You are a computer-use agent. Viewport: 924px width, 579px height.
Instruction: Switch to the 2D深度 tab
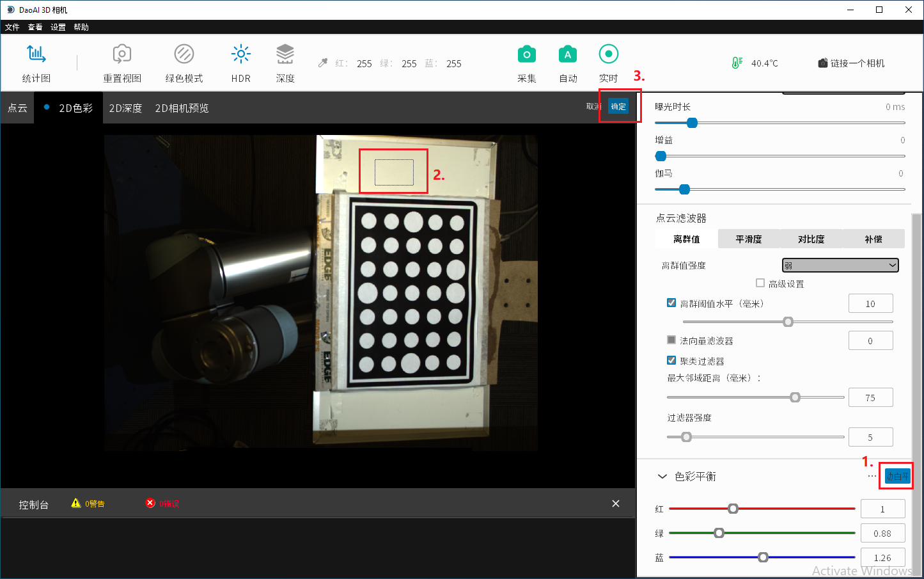coord(125,108)
